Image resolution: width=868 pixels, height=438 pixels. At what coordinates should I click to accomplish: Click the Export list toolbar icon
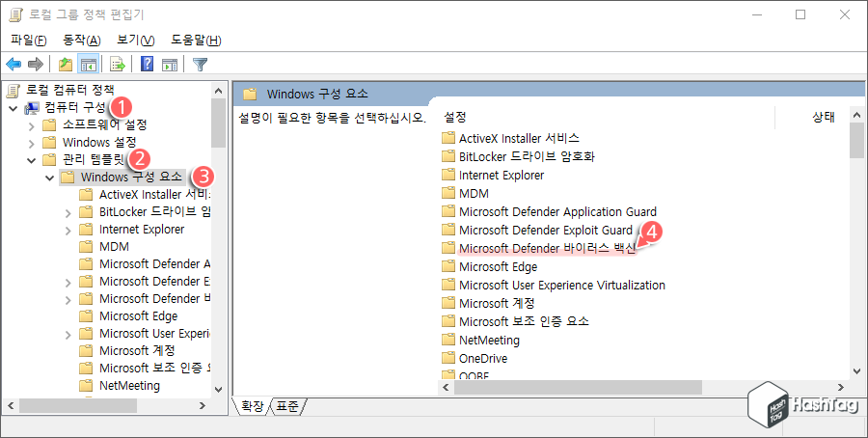coord(118,65)
